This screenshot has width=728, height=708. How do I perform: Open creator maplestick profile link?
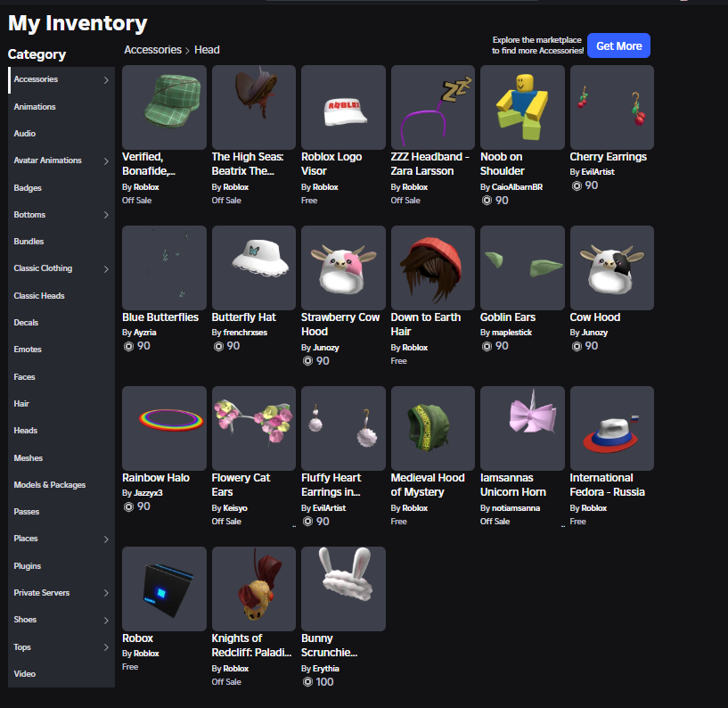click(x=511, y=333)
